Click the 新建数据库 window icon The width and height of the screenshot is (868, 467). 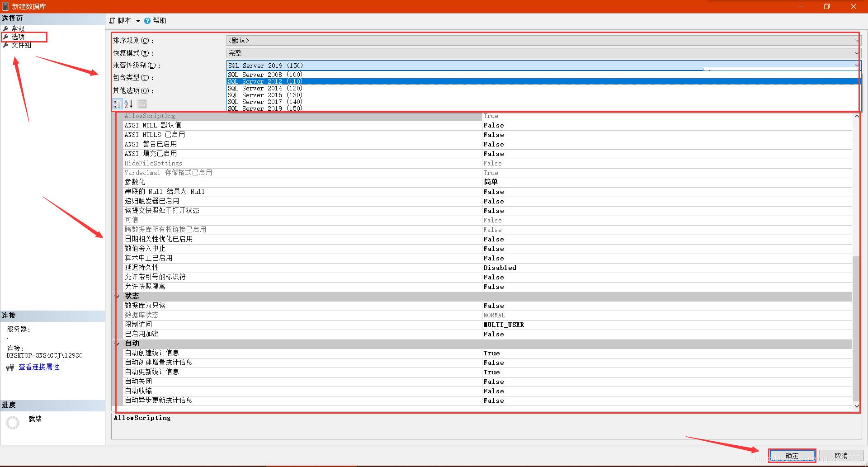click(x=5, y=6)
